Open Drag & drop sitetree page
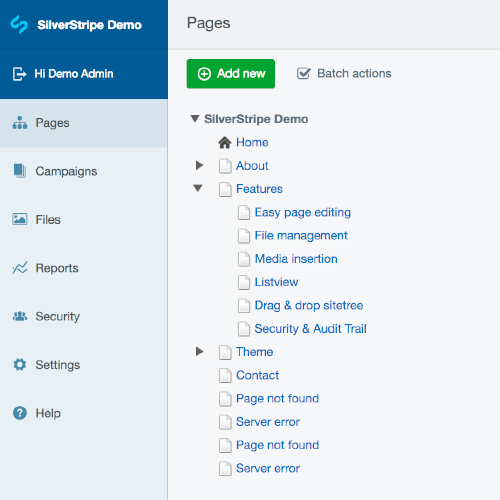This screenshot has width=500, height=500. click(x=309, y=306)
